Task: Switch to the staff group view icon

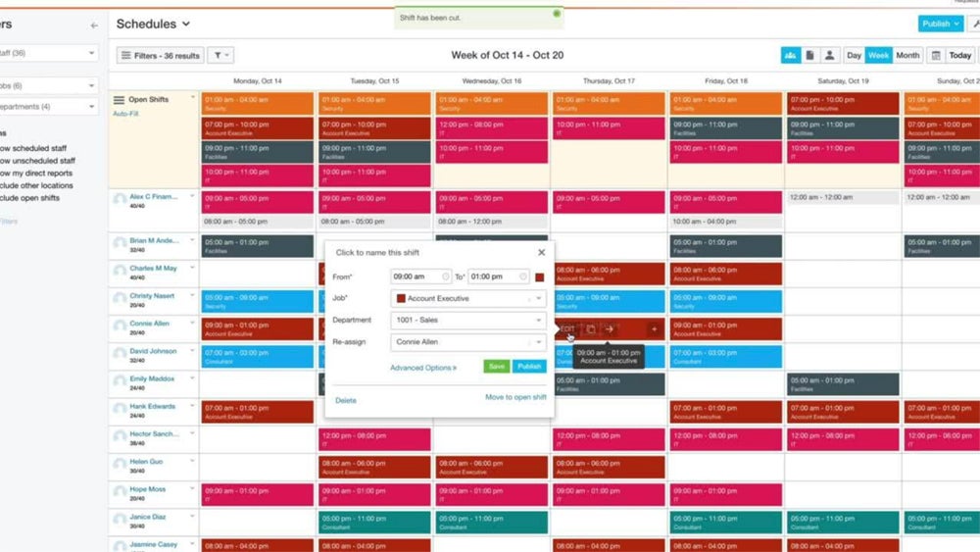Action: click(790, 55)
